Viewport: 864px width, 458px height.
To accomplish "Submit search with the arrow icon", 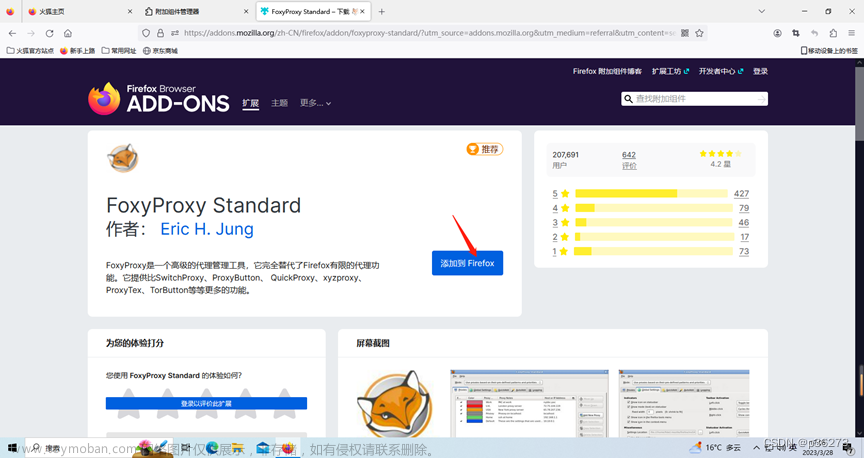I will [762, 99].
